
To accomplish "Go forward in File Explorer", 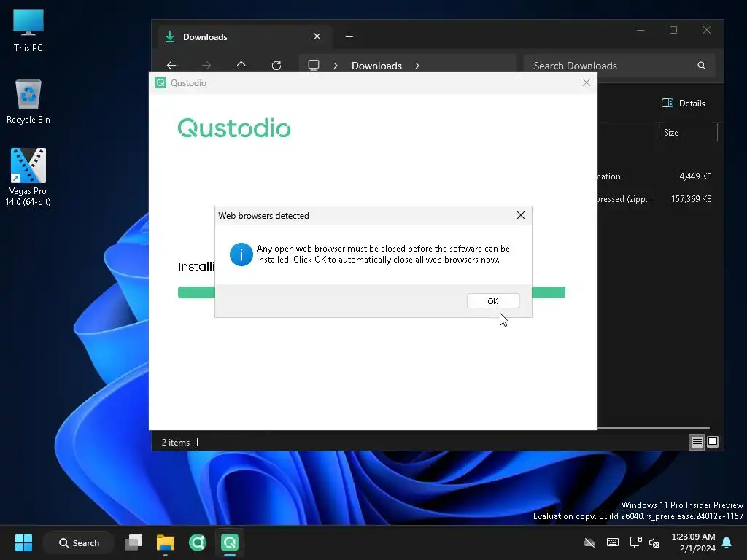I will tap(206, 65).
